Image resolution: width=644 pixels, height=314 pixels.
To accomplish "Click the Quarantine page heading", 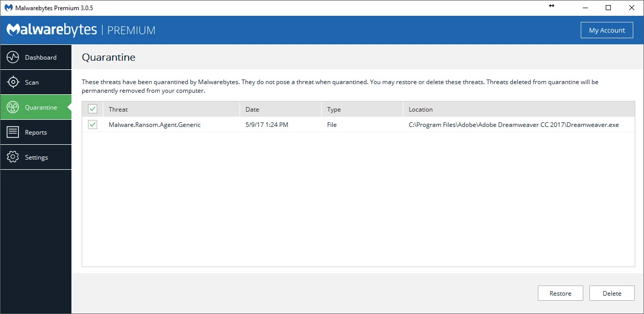I will point(109,57).
